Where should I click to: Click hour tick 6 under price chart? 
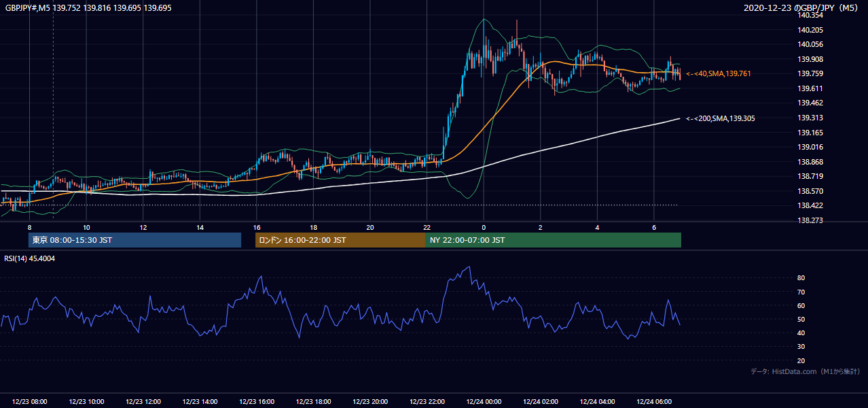click(x=653, y=227)
